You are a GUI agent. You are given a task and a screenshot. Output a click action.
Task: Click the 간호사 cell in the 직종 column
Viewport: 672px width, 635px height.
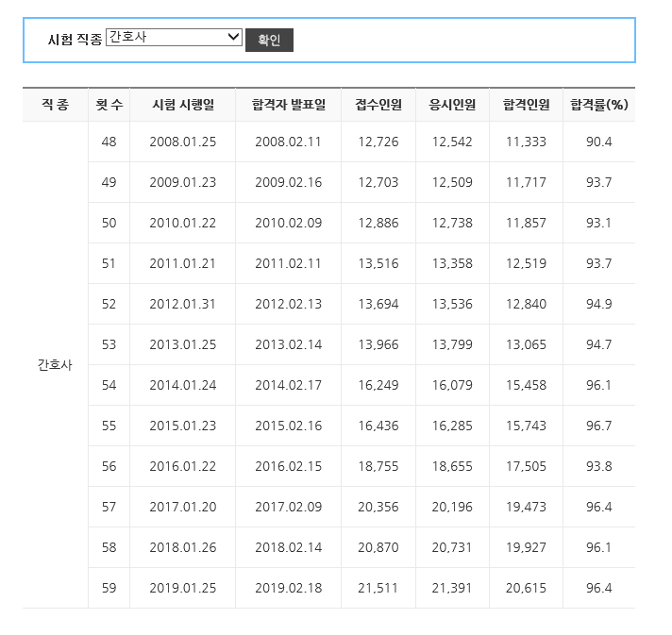point(56,365)
